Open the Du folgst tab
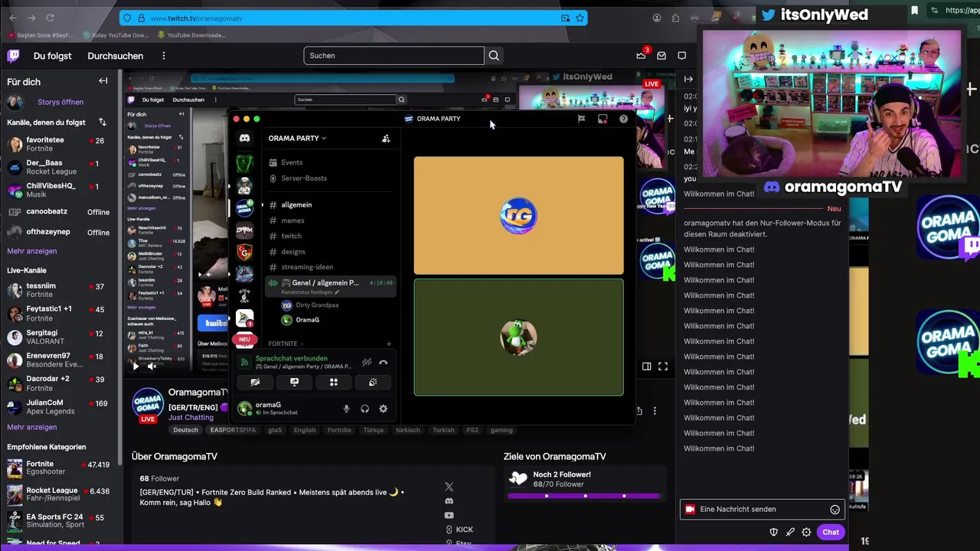The image size is (980, 551). pos(52,56)
